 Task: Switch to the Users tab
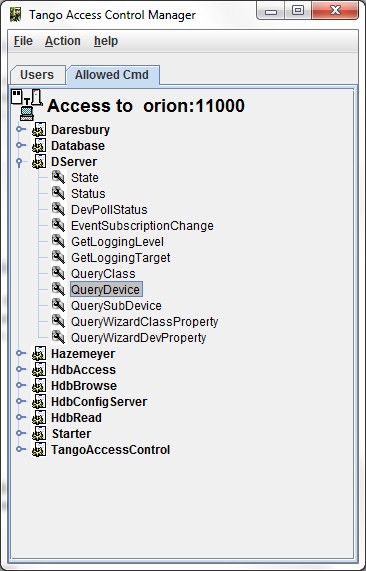coord(37,75)
